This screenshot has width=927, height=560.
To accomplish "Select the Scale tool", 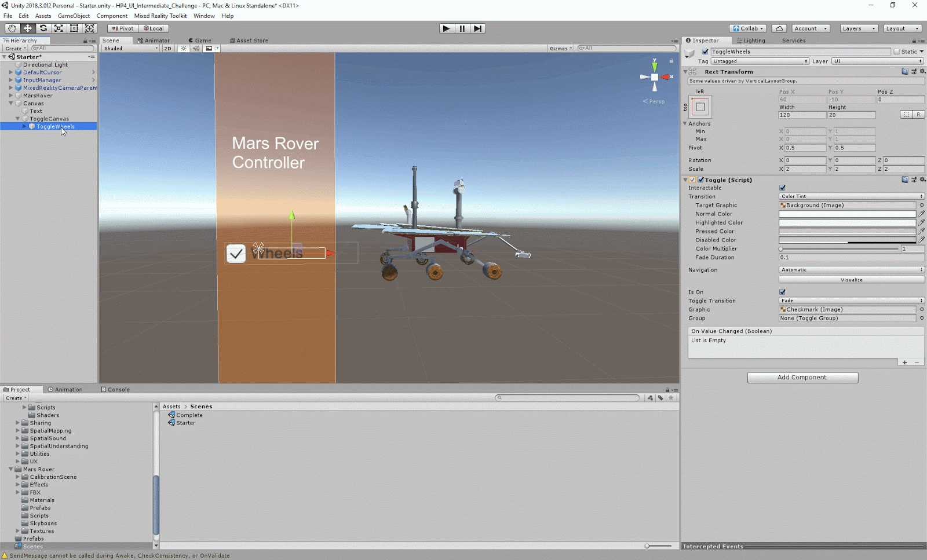I will click(x=59, y=28).
